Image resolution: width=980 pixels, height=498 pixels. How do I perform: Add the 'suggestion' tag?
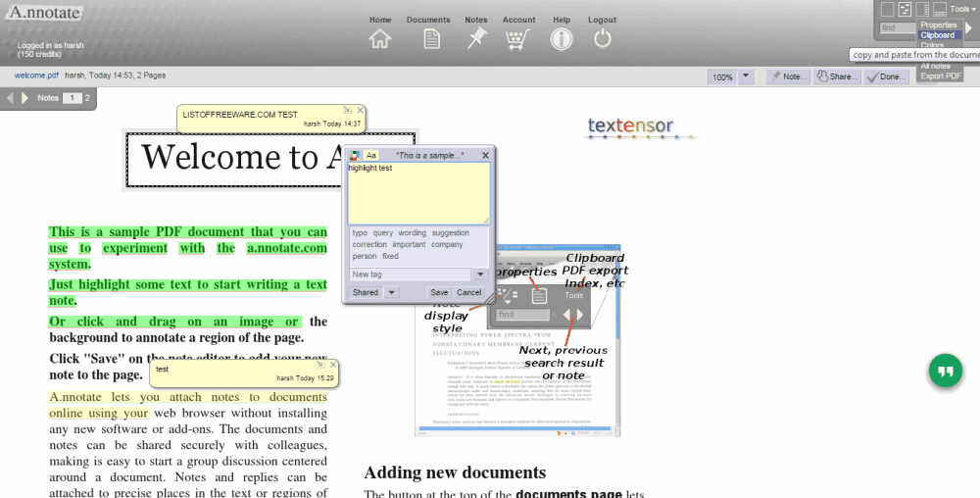tap(450, 232)
